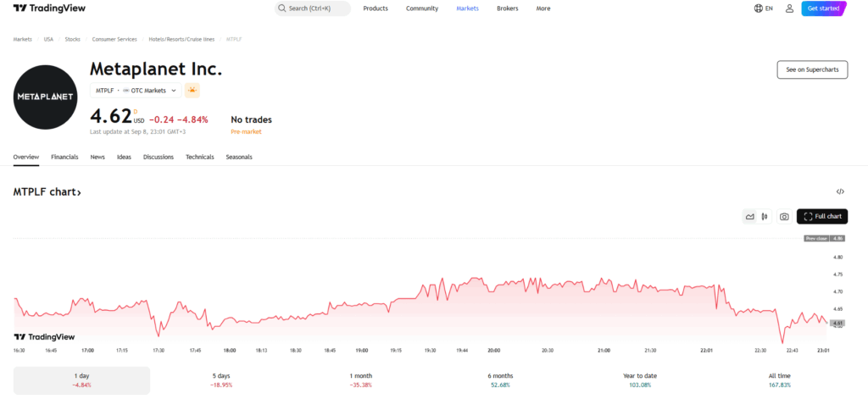Select the 5 days range
Viewport: 868px width, 399px height.
(221, 380)
